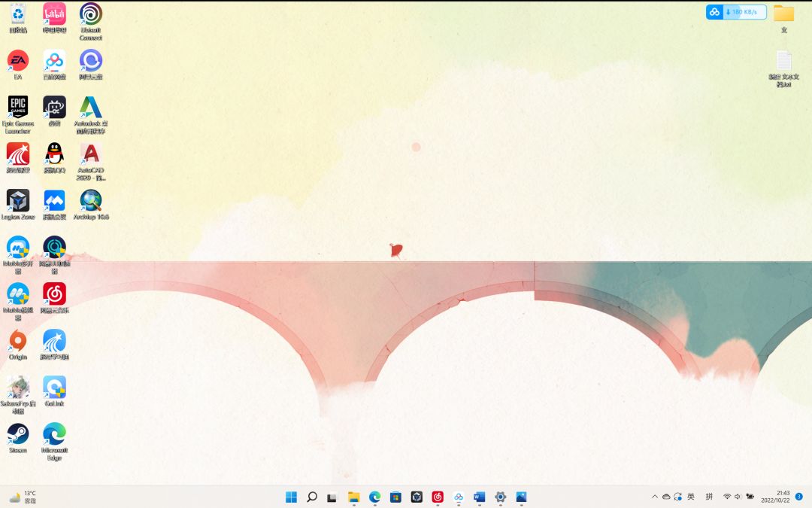
Task: Switch to Baidu Netdisk on the taskbar
Action: point(459,497)
